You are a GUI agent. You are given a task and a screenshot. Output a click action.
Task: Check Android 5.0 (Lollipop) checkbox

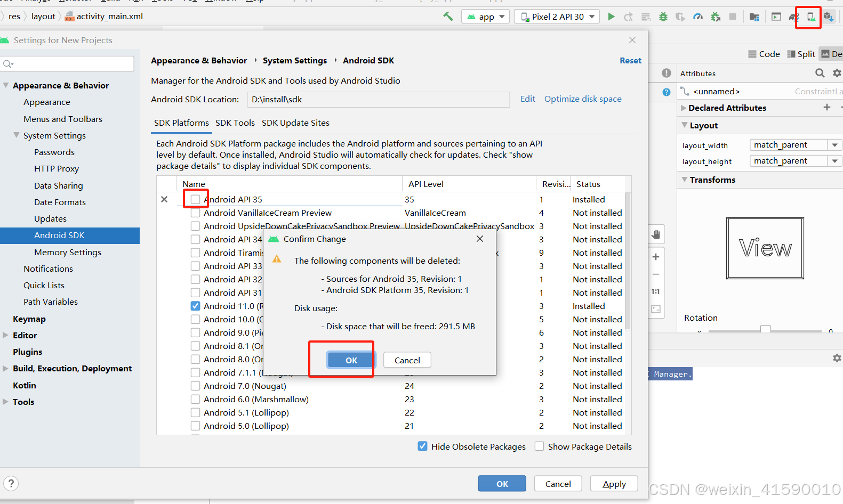pos(196,426)
